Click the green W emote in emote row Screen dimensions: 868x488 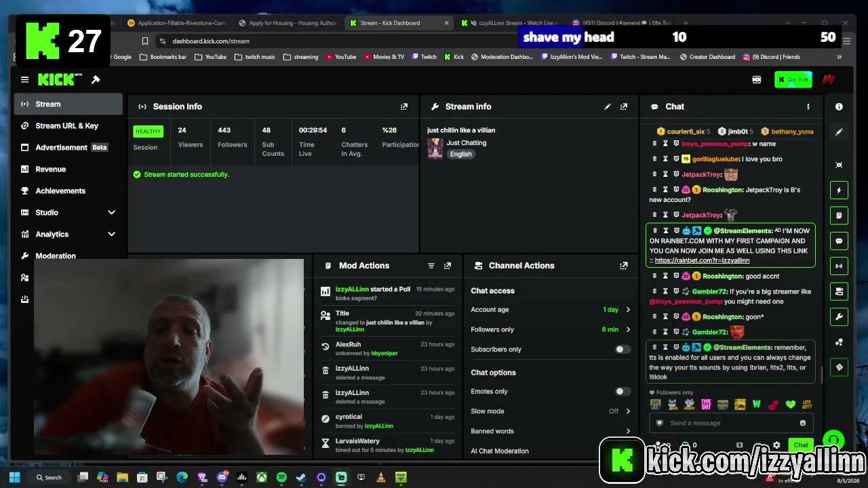[x=757, y=405]
